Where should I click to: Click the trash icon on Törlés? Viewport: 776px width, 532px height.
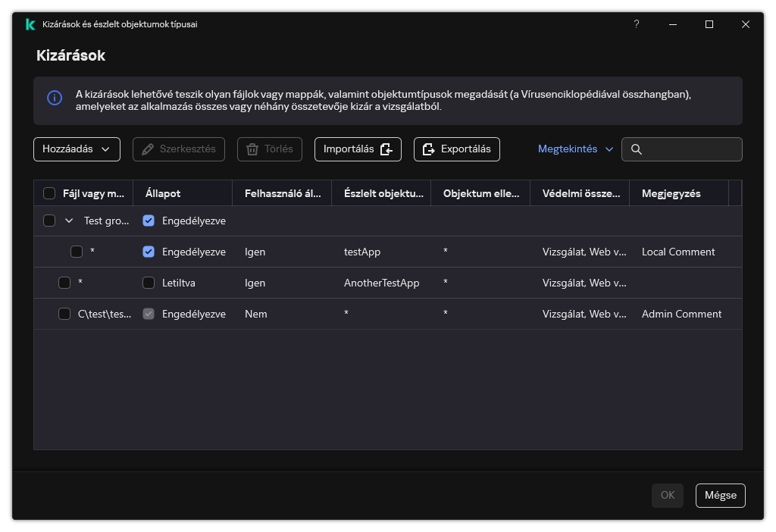(252, 149)
